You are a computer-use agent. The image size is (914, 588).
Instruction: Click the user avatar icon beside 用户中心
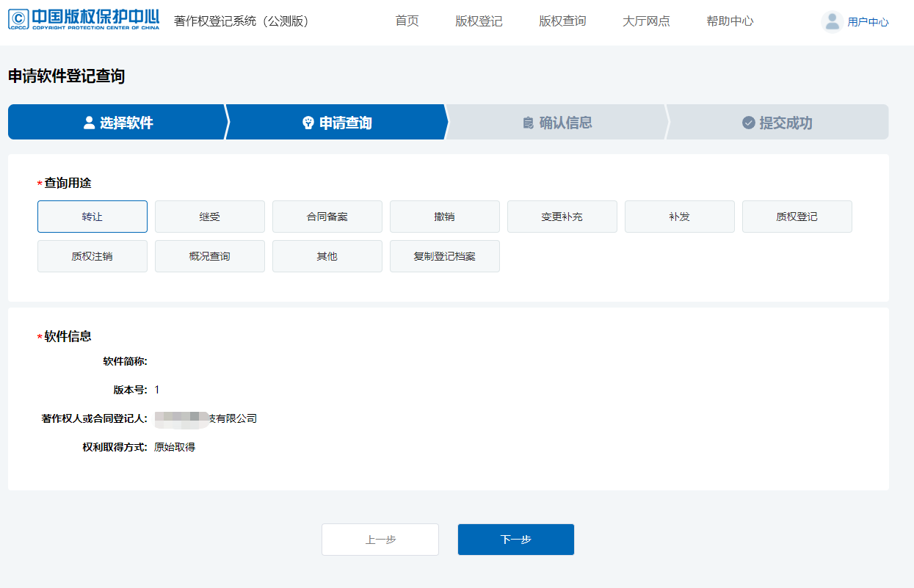pyautogui.click(x=832, y=22)
